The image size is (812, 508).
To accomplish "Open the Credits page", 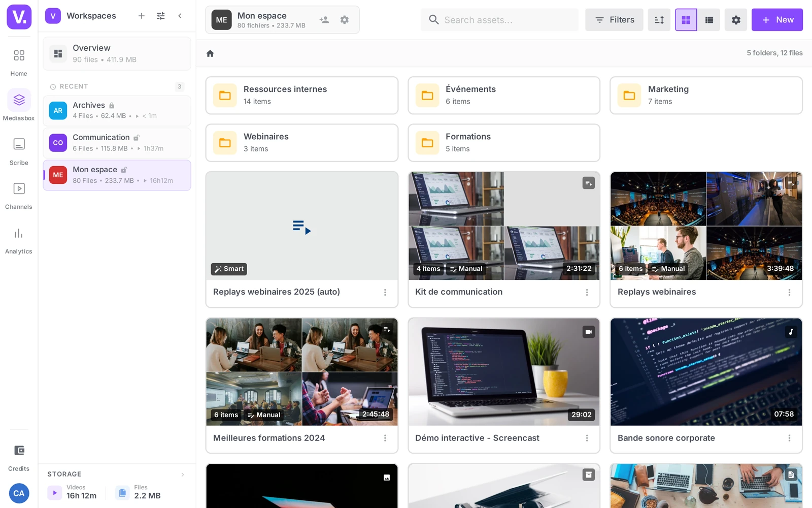I will [19, 457].
